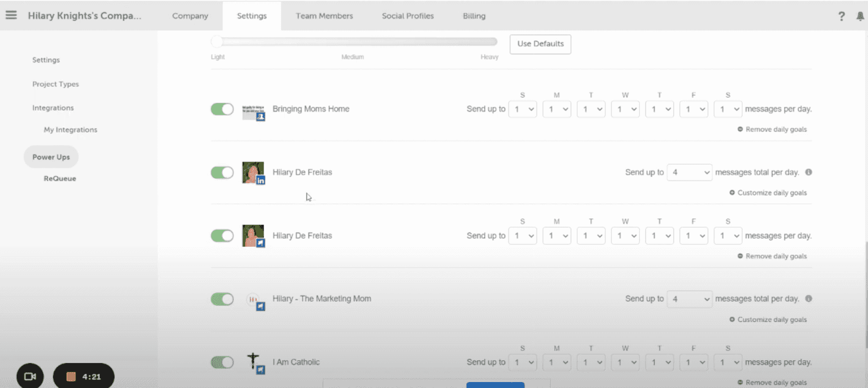Click the help question mark icon
The height and width of the screenshot is (388, 868).
(x=841, y=16)
